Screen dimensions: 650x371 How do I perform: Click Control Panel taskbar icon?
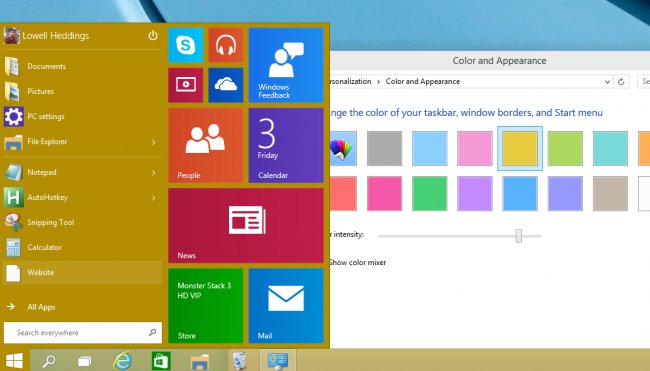(277, 361)
